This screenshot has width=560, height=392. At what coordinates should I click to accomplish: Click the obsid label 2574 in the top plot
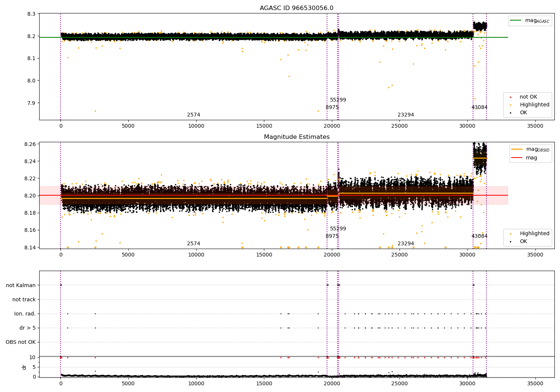coord(193,115)
